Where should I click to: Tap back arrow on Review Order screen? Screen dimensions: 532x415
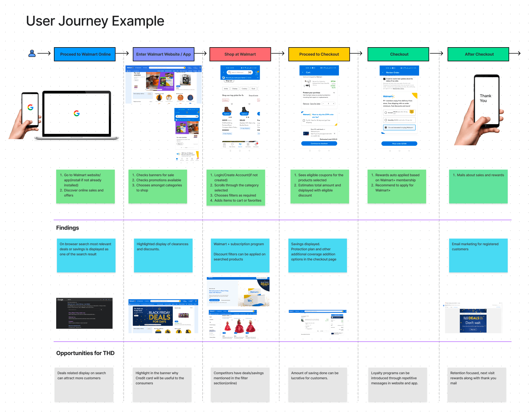coord(383,73)
